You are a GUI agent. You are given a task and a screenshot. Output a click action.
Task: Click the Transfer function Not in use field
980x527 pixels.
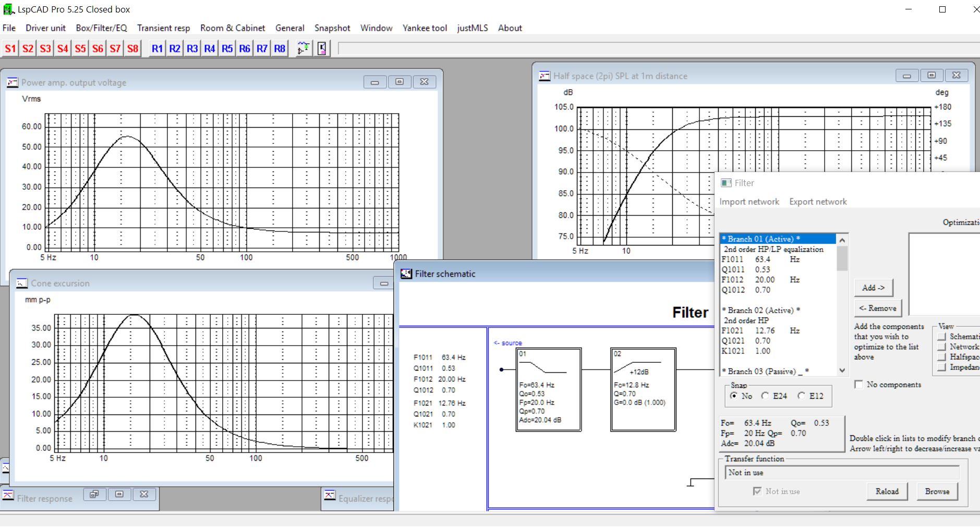coord(842,472)
